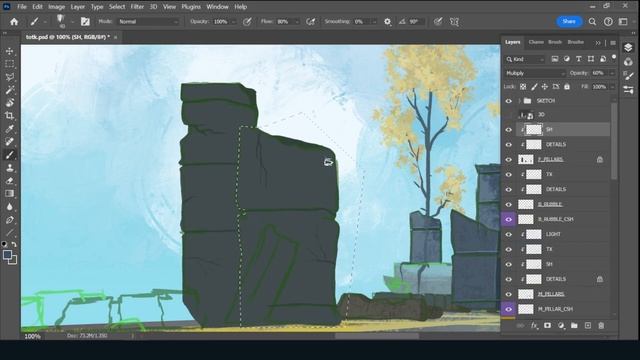Open the layer Opacity 60% arrow
This screenshot has width=640, height=360.
[x=612, y=73]
